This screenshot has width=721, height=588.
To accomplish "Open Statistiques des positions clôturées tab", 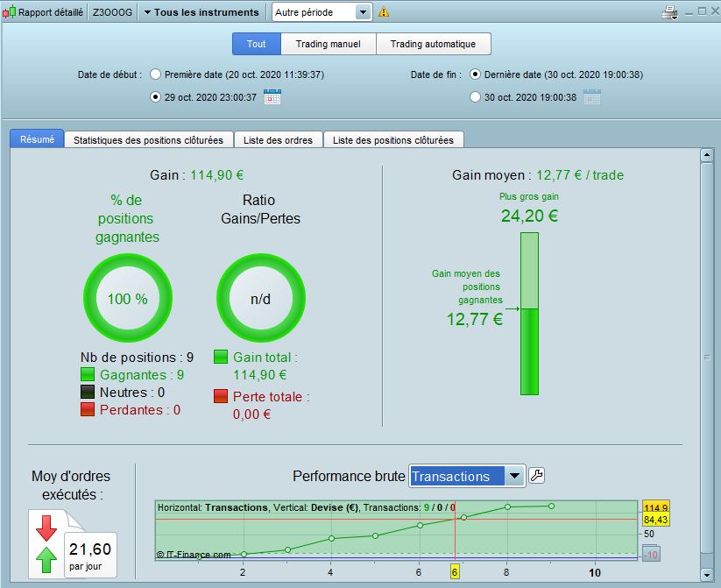I will (148, 140).
